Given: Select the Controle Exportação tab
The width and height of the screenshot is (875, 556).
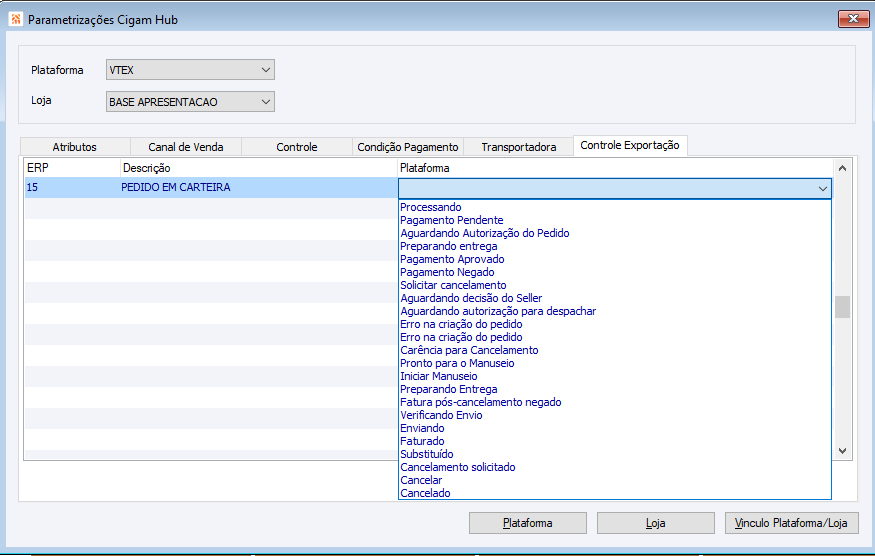Looking at the screenshot, I should click(630, 145).
